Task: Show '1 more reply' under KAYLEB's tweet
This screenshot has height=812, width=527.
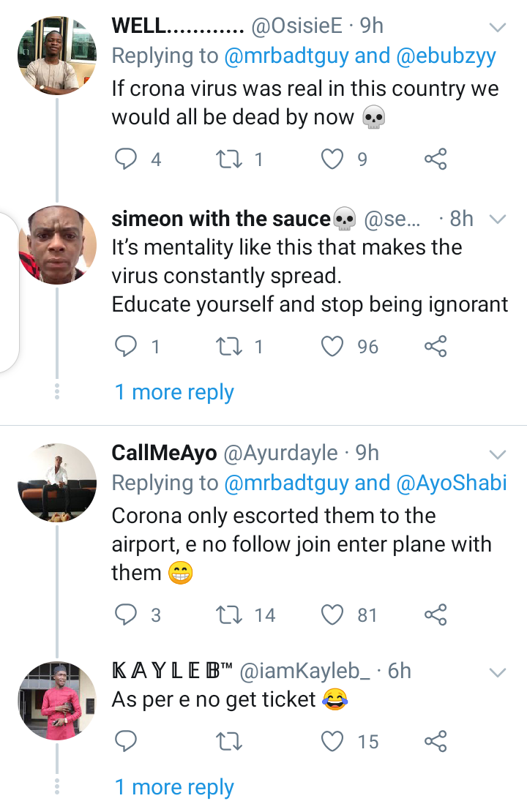Action: coord(174,787)
